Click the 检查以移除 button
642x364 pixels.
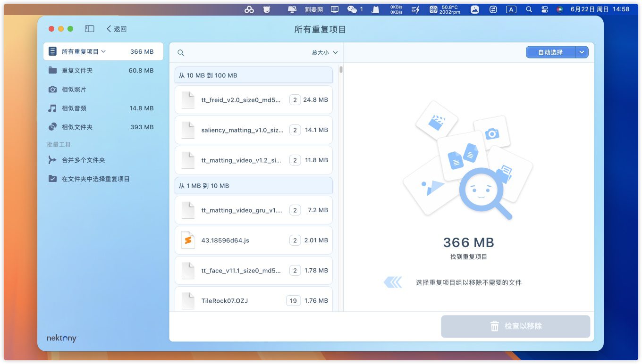point(515,326)
